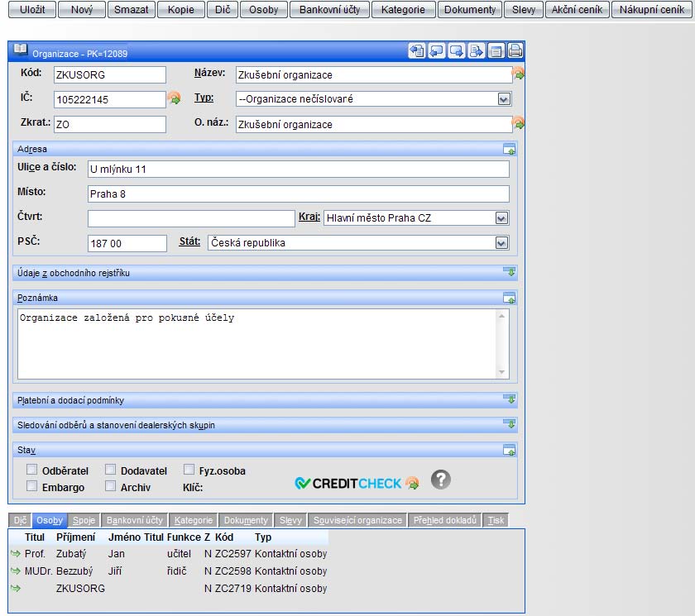The image size is (695, 616).
Task: Open the Související organizace tab
Action: (x=357, y=520)
